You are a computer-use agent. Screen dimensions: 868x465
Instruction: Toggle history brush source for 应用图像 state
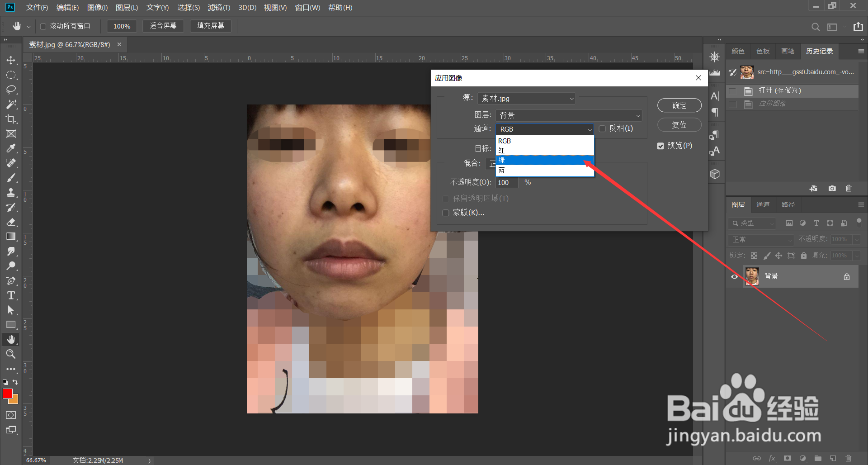tap(733, 104)
